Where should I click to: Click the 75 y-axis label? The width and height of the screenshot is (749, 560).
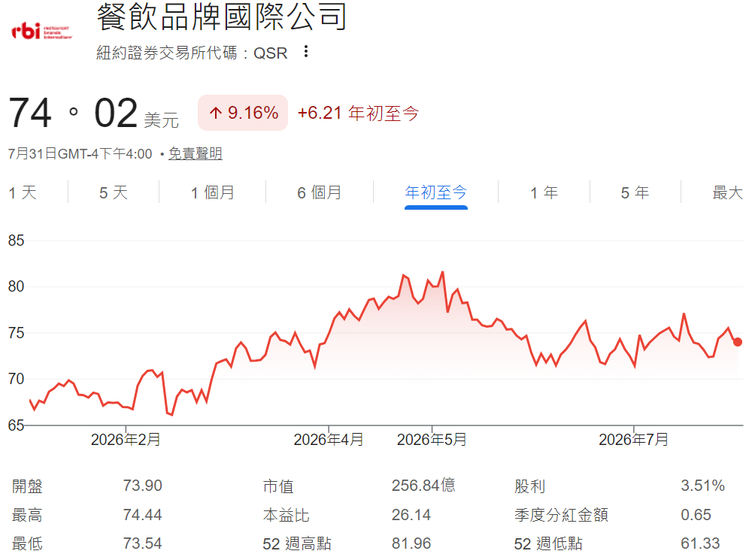tap(16, 333)
